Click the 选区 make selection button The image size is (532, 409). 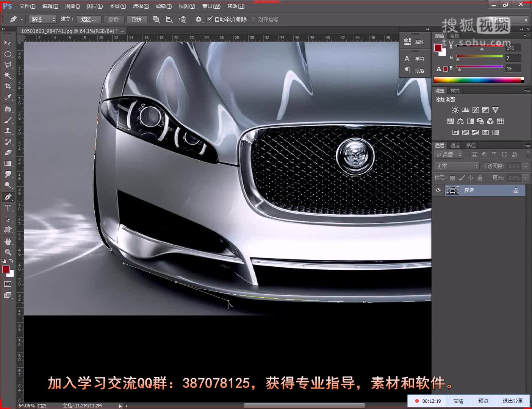(89, 19)
